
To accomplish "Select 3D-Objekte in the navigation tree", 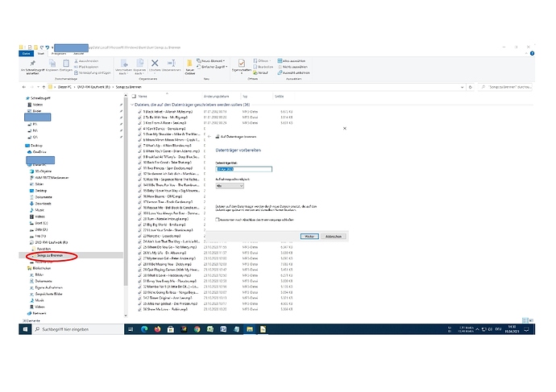I will pyautogui.click(x=41, y=171).
